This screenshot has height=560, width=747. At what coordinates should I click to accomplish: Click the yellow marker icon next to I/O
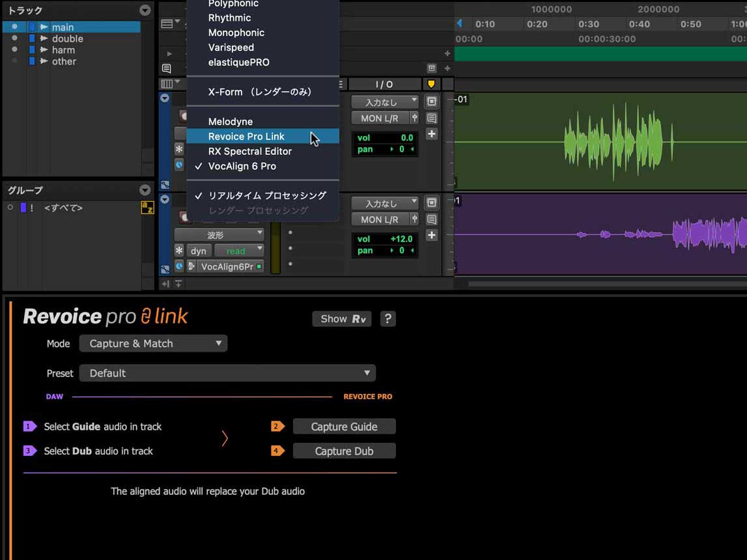431,84
